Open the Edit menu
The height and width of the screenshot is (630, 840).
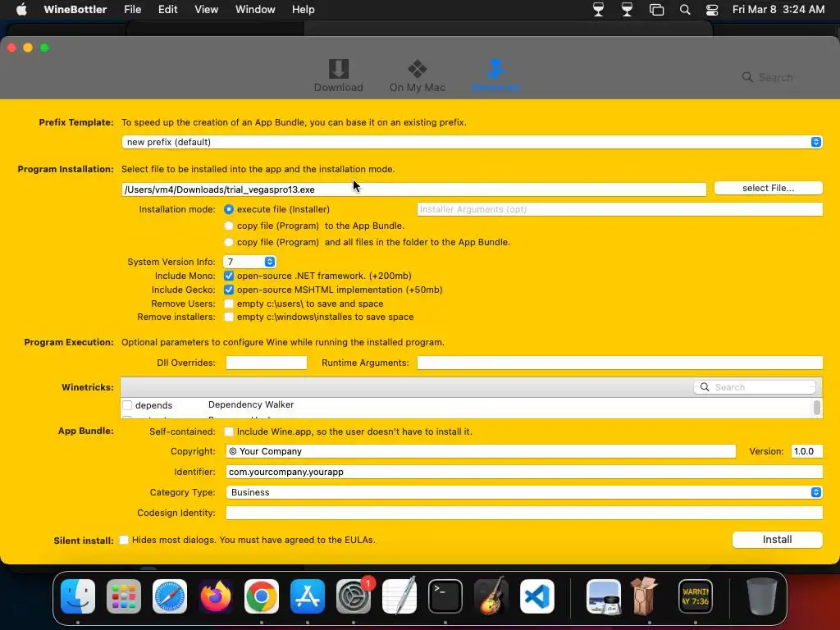[x=167, y=9]
